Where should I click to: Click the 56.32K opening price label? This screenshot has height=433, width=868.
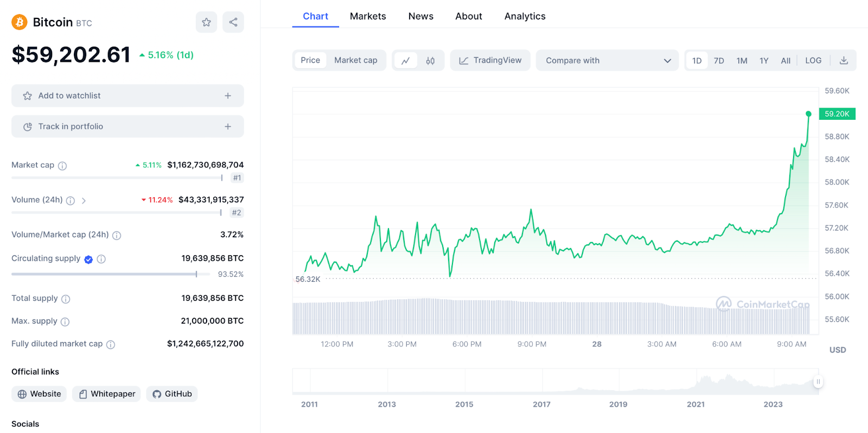click(x=308, y=279)
